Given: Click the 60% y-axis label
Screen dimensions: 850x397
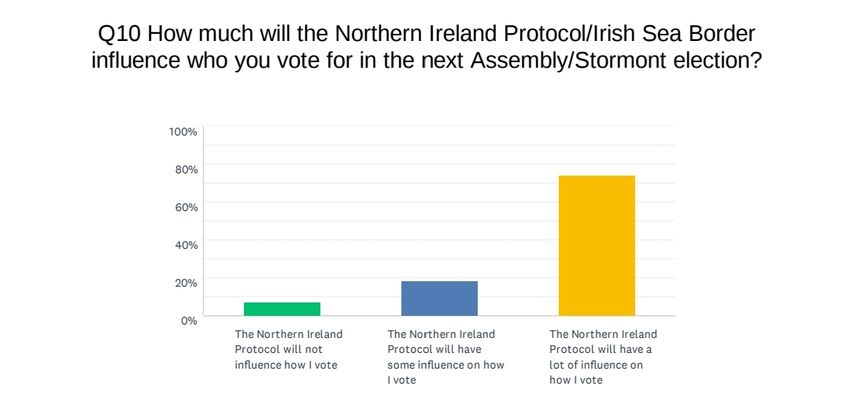Looking at the screenshot, I should click(186, 207).
